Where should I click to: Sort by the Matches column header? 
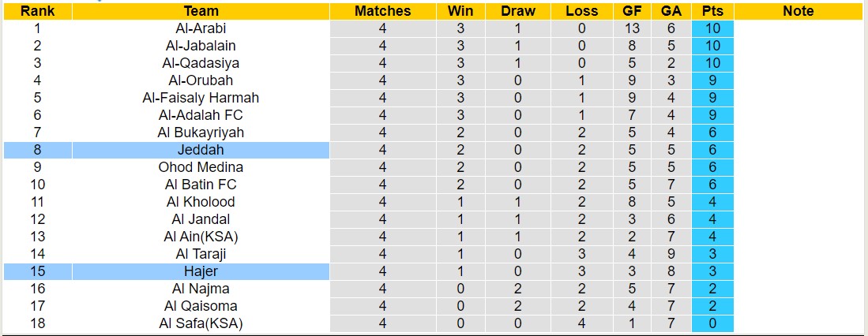tap(382, 11)
